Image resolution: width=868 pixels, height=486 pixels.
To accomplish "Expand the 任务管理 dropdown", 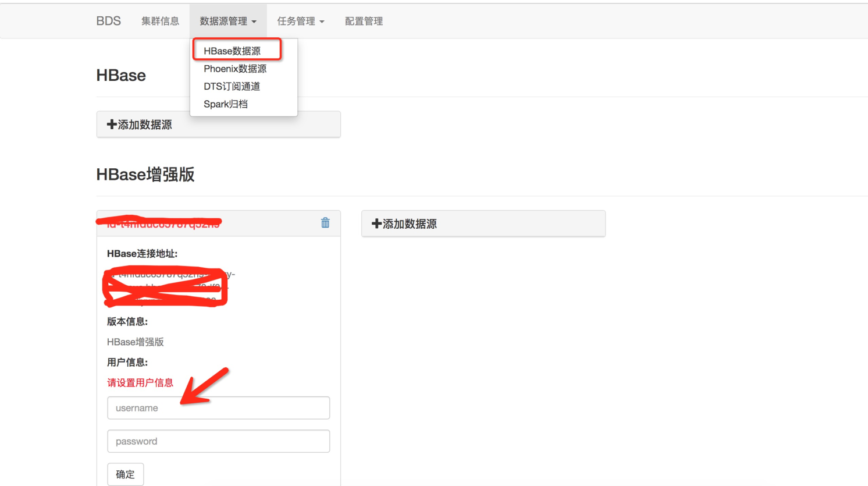I will click(x=301, y=21).
